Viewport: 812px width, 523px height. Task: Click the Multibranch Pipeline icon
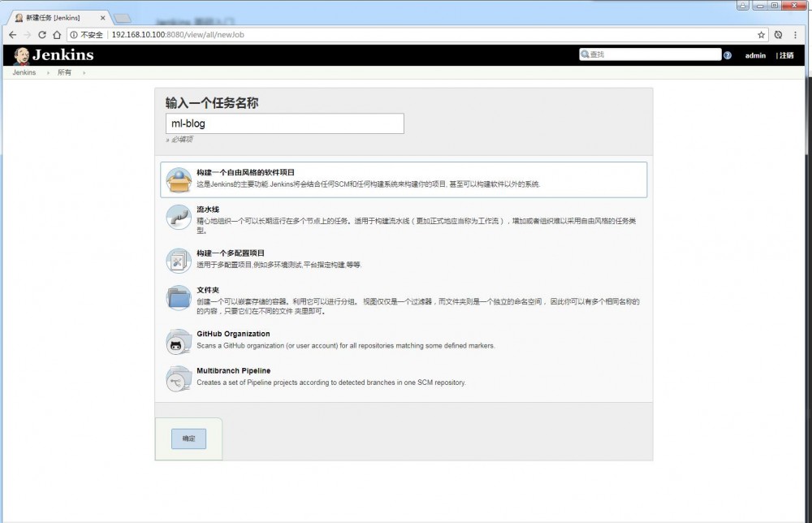click(x=179, y=378)
